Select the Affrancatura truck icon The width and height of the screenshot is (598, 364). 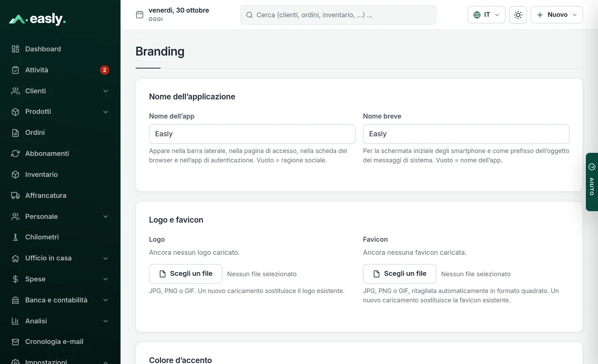tap(15, 196)
